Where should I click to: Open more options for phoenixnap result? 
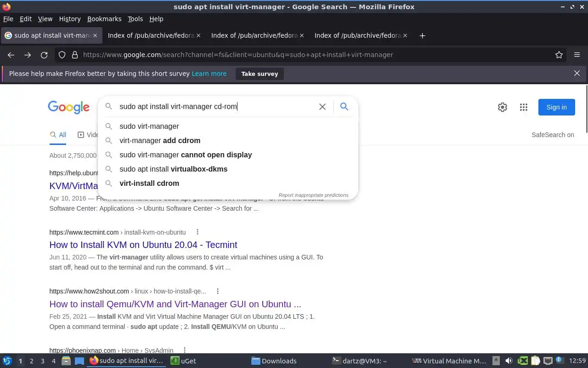pyautogui.click(x=185, y=350)
